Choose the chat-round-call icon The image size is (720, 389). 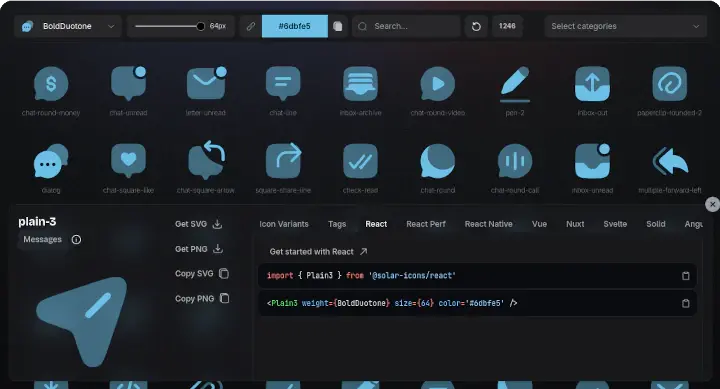tap(515, 161)
